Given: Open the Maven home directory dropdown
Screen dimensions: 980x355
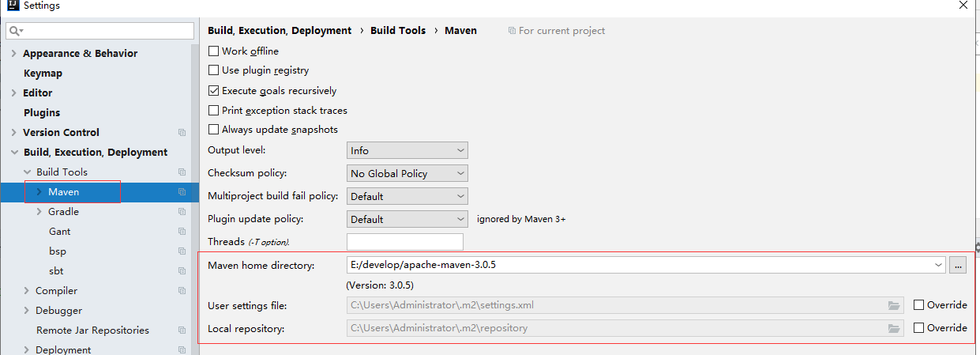Looking at the screenshot, I should coord(938,266).
